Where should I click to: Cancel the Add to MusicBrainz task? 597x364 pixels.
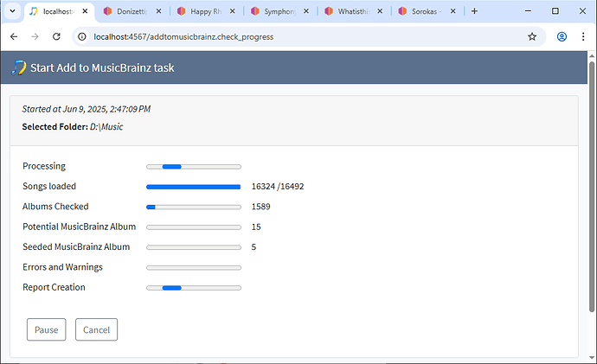coord(96,329)
